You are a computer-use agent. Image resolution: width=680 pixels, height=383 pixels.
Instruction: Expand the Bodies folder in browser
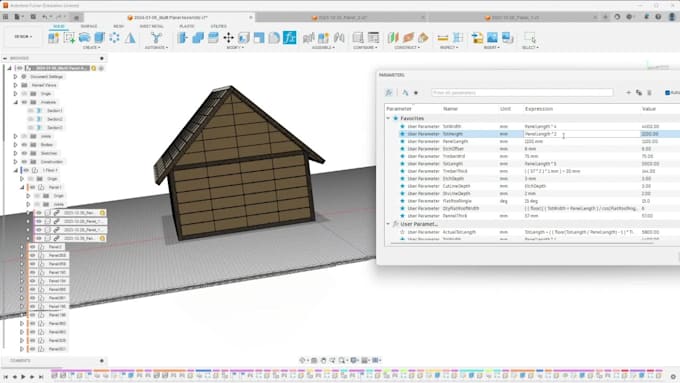(x=16, y=144)
